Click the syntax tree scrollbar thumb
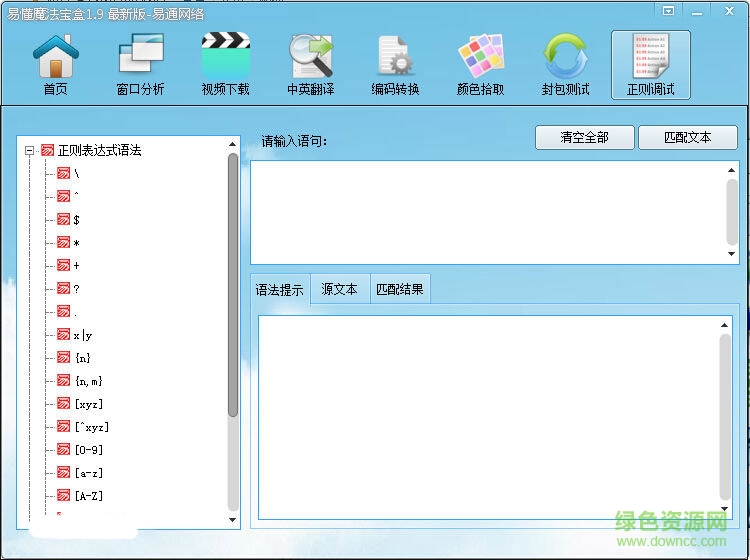The height and width of the screenshot is (560, 750). (233, 285)
